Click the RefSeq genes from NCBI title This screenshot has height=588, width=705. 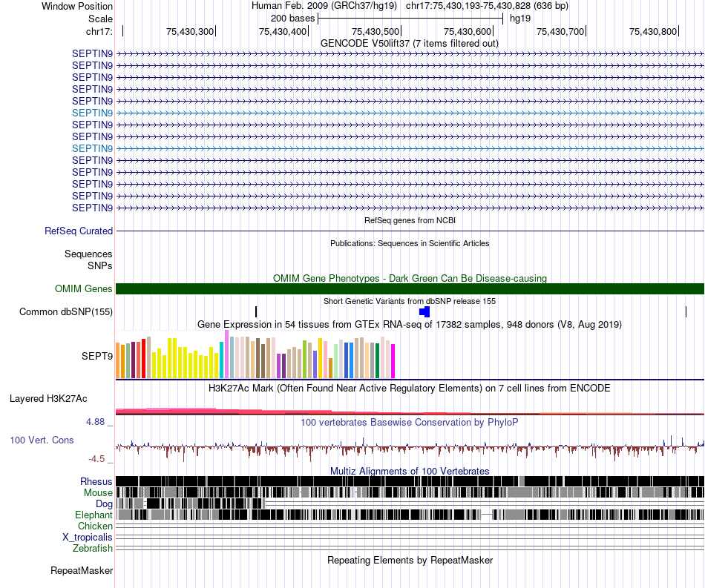click(x=410, y=220)
